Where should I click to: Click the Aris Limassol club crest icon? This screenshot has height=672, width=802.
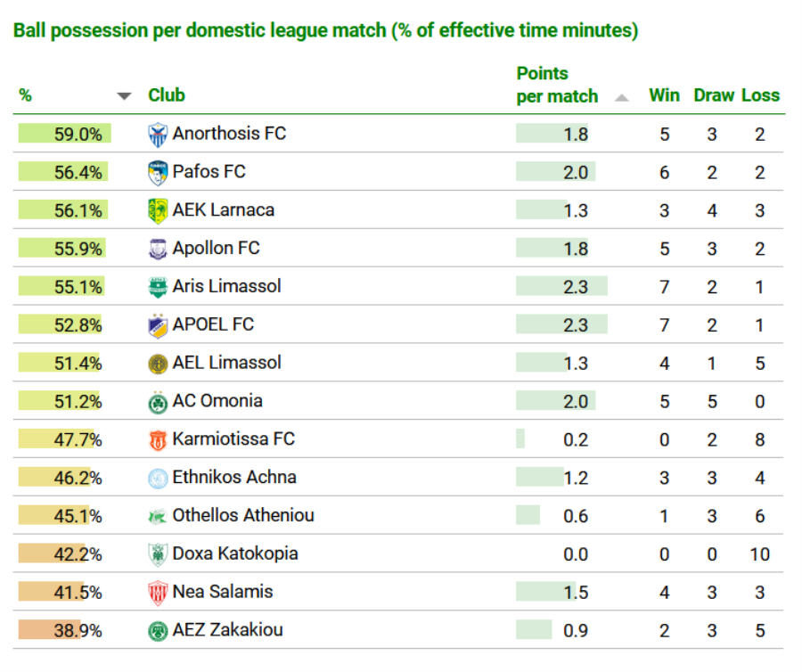(x=158, y=287)
